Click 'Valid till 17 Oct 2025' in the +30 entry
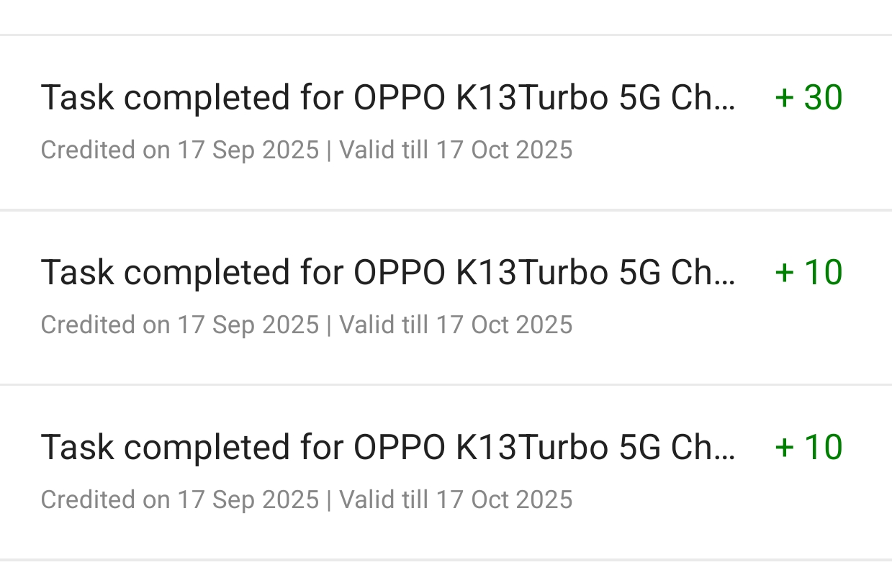 [x=456, y=150]
